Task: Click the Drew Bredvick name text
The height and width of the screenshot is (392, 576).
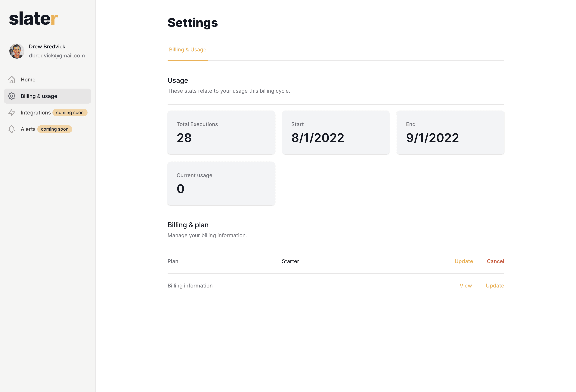Action: (x=47, y=47)
